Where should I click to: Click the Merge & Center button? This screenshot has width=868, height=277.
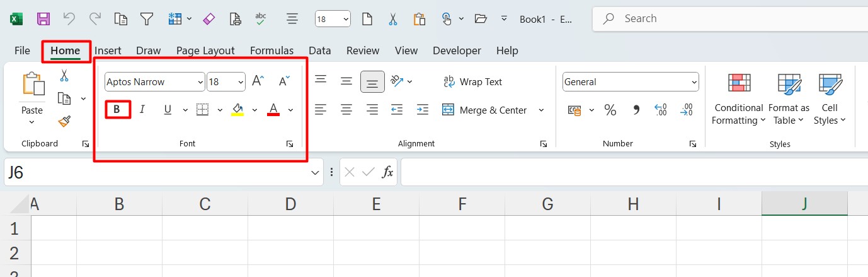coord(484,110)
